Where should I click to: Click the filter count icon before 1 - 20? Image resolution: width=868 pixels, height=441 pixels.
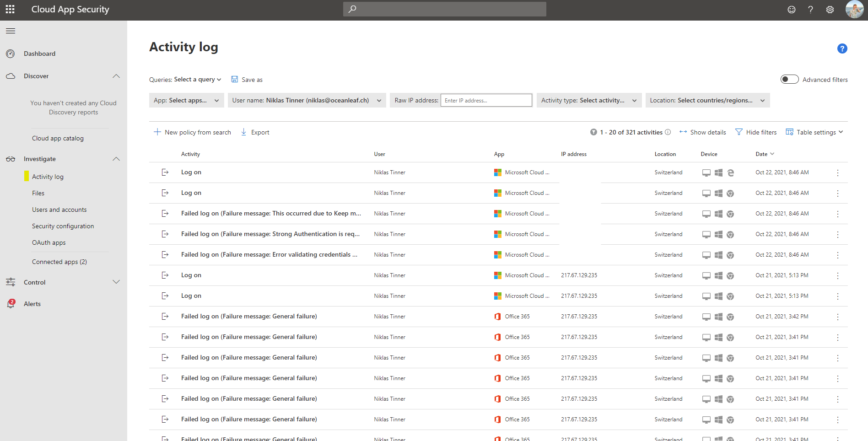pos(593,132)
